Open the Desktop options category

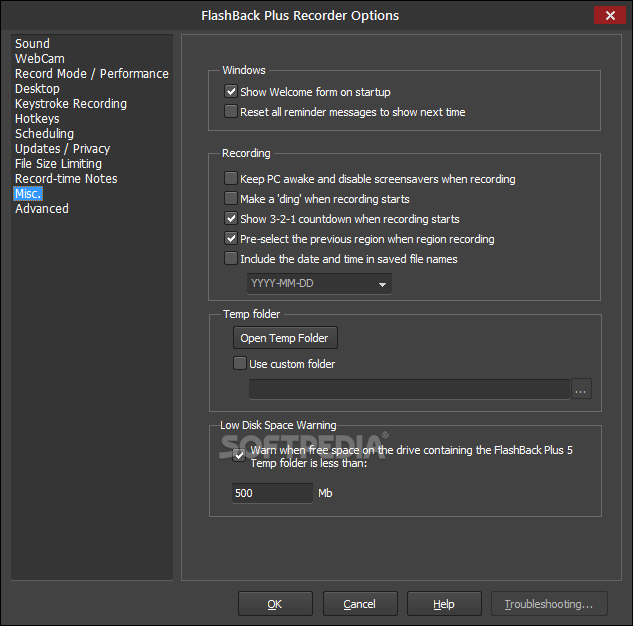pos(37,88)
